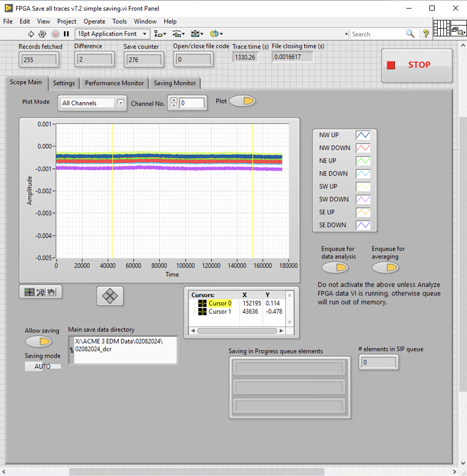Screen dimensions: 467x476
Task: Toggle the Plot switch
Action: (x=242, y=101)
